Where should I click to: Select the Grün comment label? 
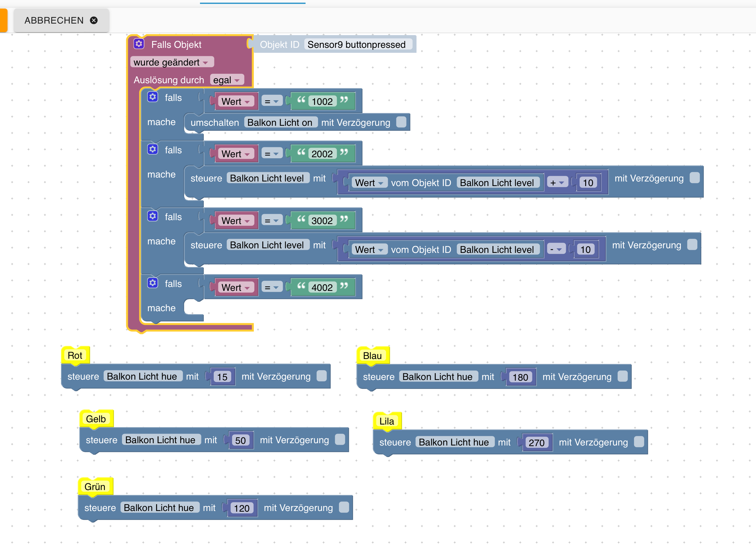click(95, 487)
